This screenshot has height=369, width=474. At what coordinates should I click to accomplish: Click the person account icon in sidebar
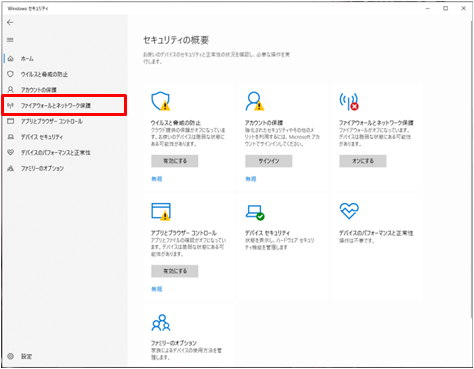pos(11,90)
